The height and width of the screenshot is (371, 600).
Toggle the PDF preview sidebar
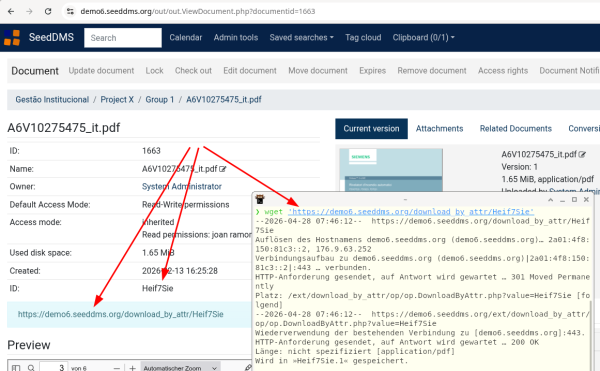[x=16, y=368]
